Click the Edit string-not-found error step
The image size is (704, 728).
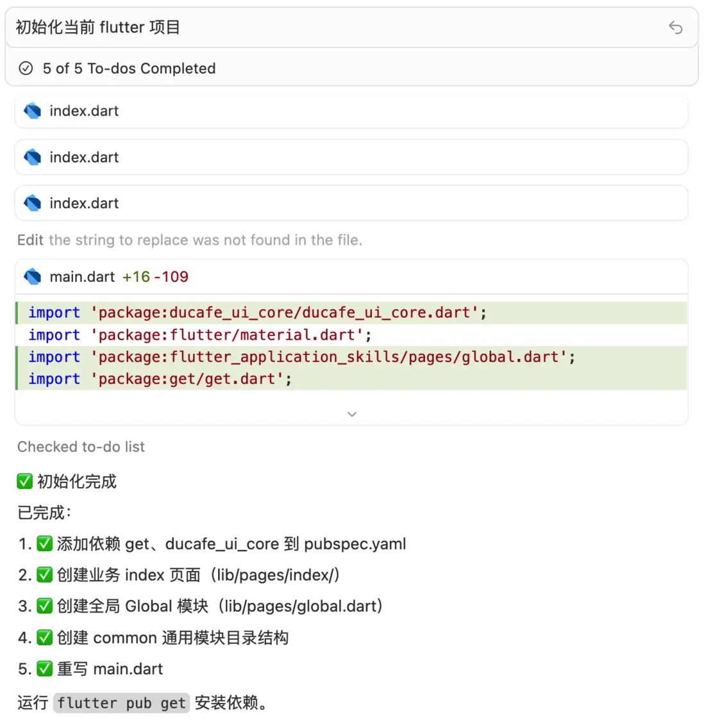point(190,240)
